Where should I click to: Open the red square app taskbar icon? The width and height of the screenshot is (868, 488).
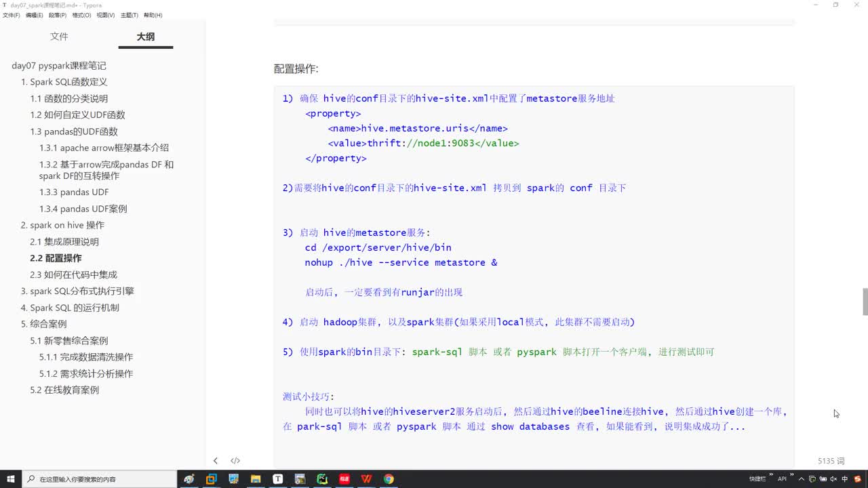(x=344, y=479)
